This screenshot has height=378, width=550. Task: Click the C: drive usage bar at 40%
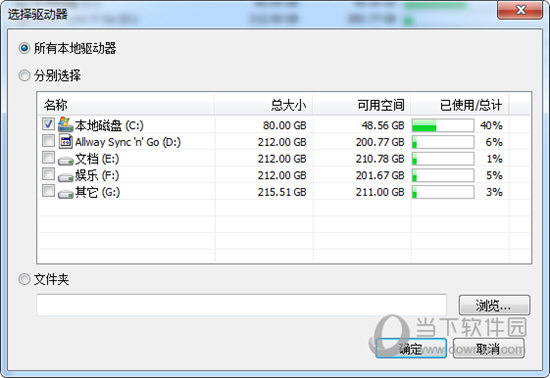[x=443, y=125]
